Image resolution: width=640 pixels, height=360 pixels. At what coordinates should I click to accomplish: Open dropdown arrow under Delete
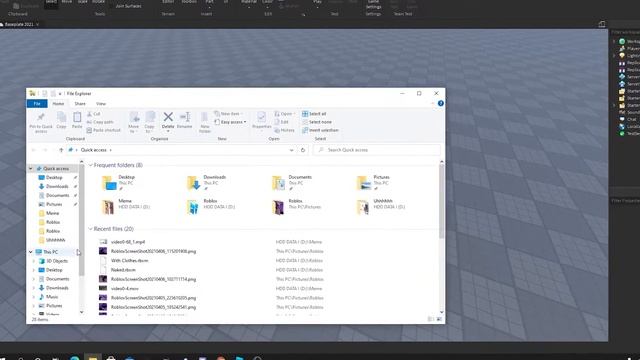[x=168, y=131]
